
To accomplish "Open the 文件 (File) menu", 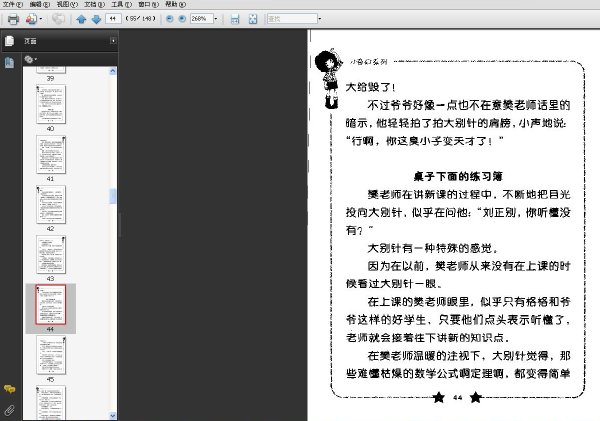I will (11, 5).
